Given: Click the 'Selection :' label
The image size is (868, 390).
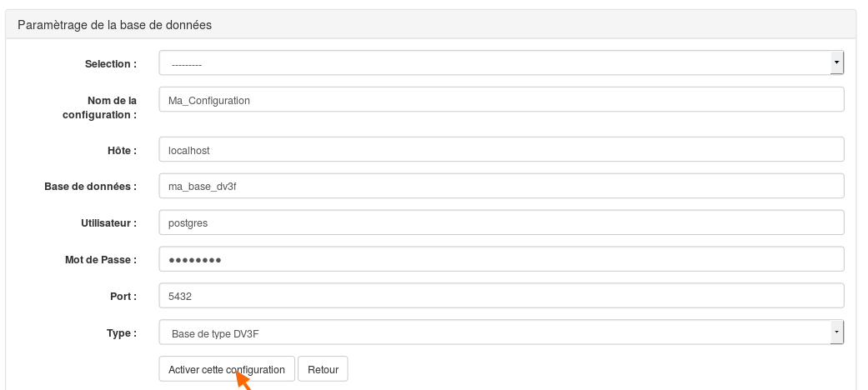Looking at the screenshot, I should (x=111, y=63).
